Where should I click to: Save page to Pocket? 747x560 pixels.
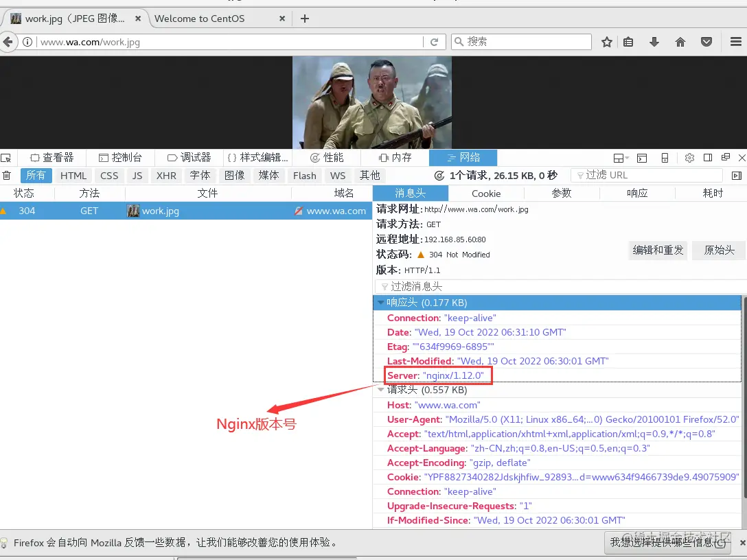coord(706,41)
